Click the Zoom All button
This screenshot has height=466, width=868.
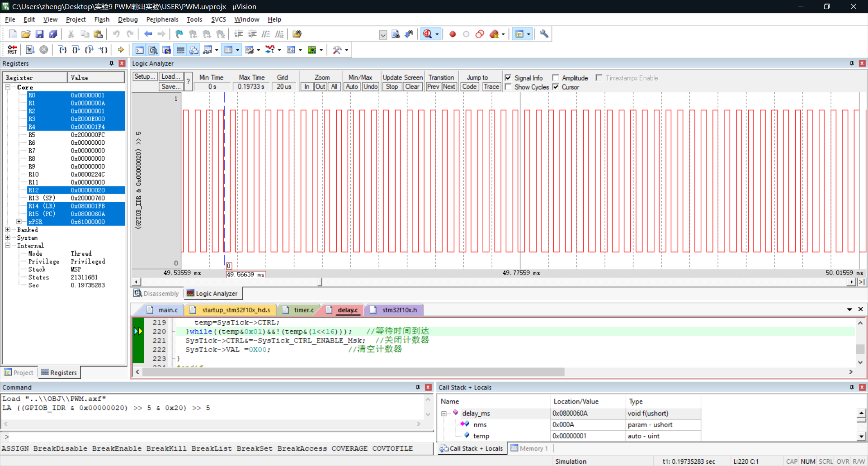click(334, 86)
